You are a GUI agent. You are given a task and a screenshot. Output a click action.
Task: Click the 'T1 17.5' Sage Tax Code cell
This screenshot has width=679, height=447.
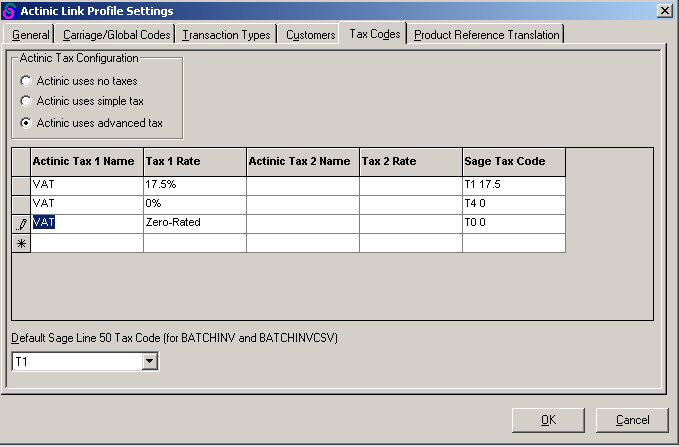[513, 185]
